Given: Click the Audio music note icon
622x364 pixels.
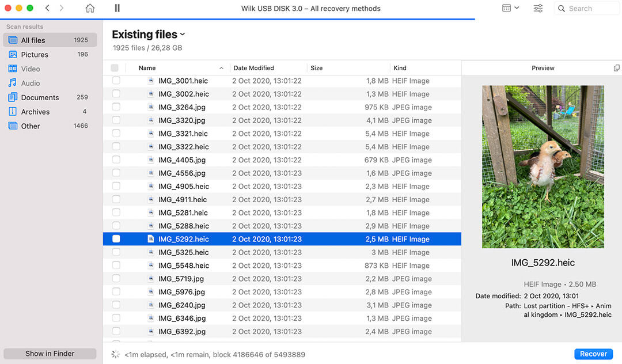Looking at the screenshot, I should (13, 83).
